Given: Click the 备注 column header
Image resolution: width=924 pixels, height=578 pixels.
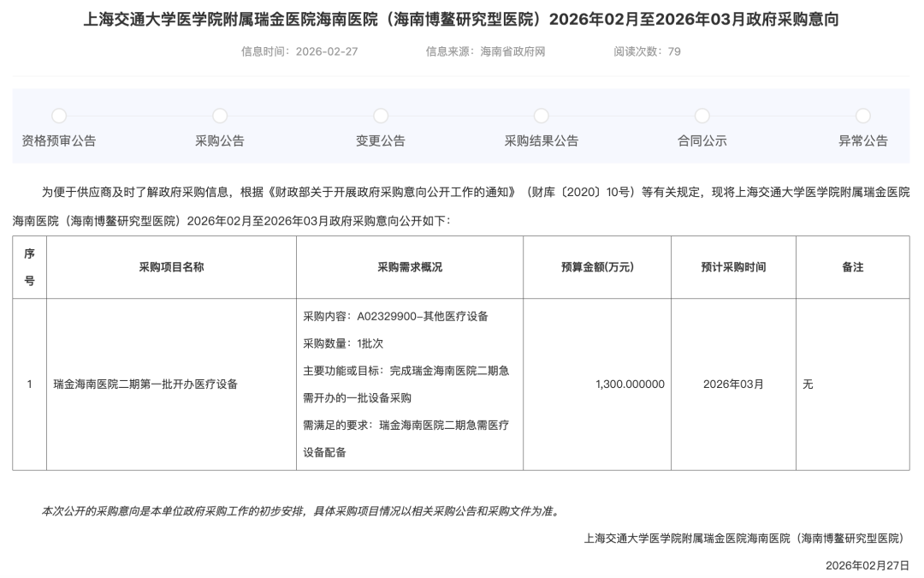Looking at the screenshot, I should point(853,267).
